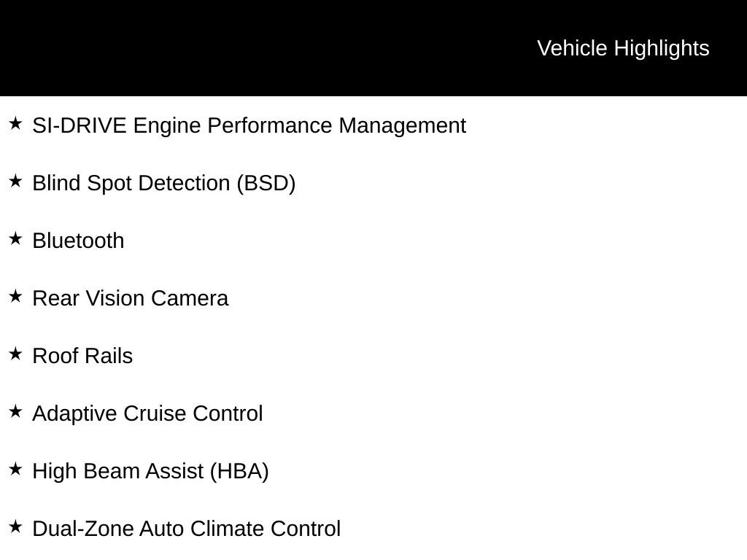Click the star beside Blind Spot Detection
747x560 pixels.
pos(15,181)
